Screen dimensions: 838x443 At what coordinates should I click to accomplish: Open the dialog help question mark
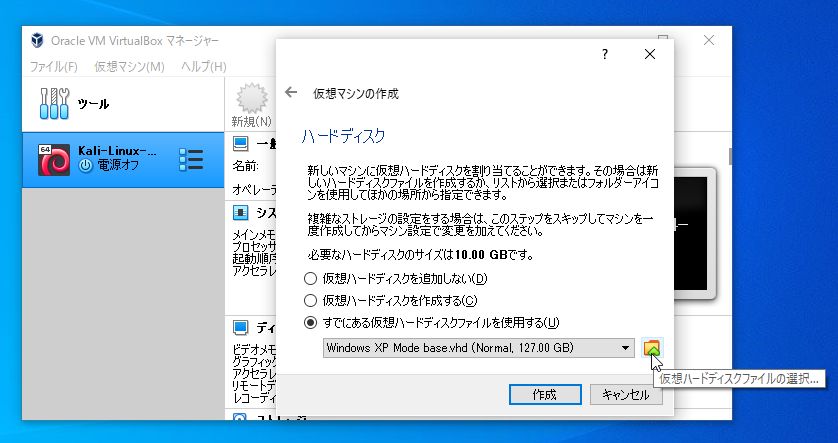coord(604,54)
